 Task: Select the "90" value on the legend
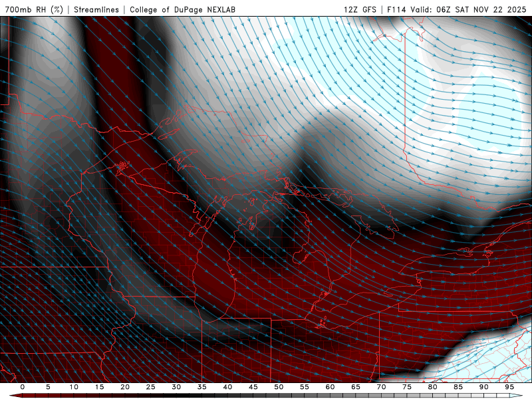484,387
